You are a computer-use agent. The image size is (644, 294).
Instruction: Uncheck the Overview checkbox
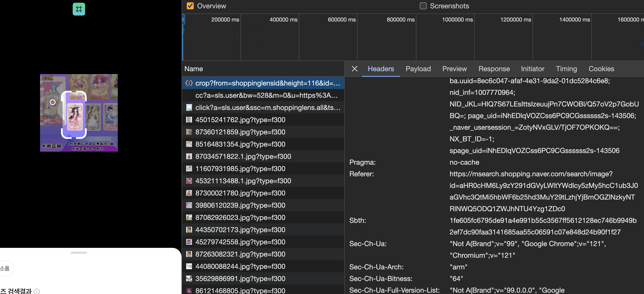click(190, 6)
